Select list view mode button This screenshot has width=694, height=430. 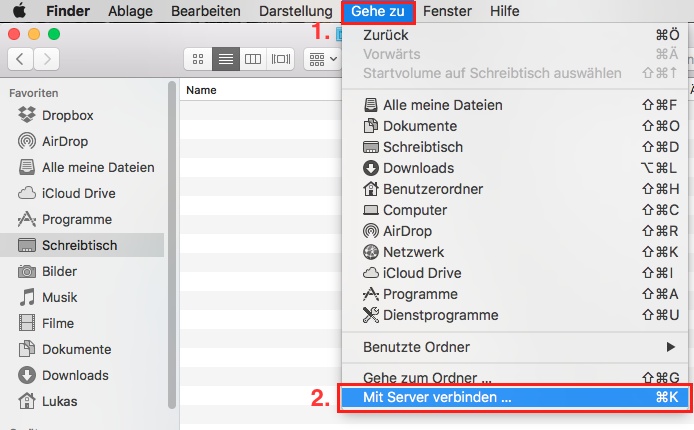point(226,59)
